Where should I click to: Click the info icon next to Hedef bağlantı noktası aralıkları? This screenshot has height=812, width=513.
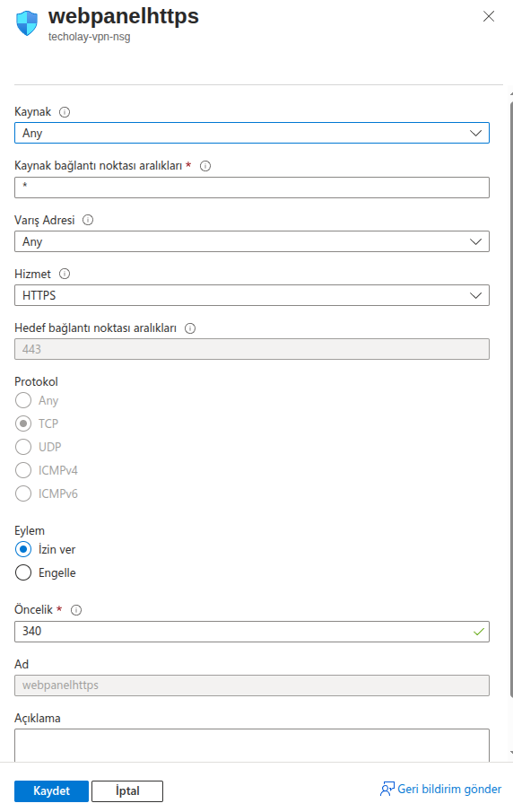pyautogui.click(x=190, y=328)
